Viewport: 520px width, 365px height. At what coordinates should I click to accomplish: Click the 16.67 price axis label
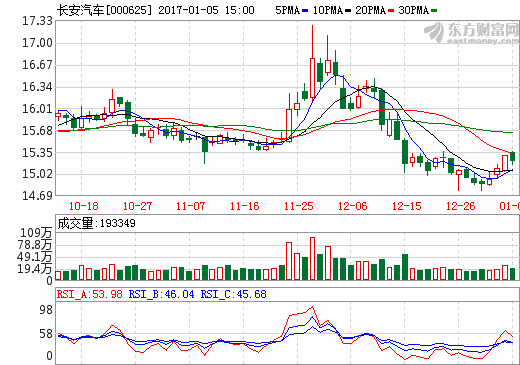(37, 65)
